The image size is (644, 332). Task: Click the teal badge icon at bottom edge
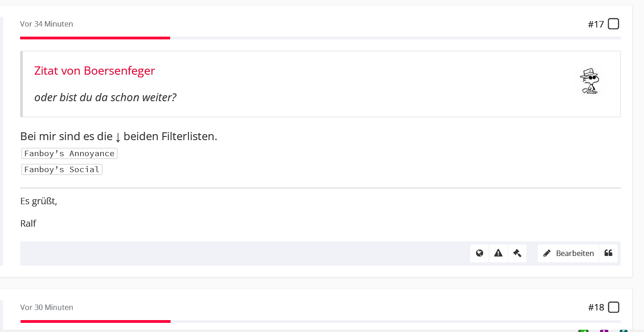coord(623,330)
